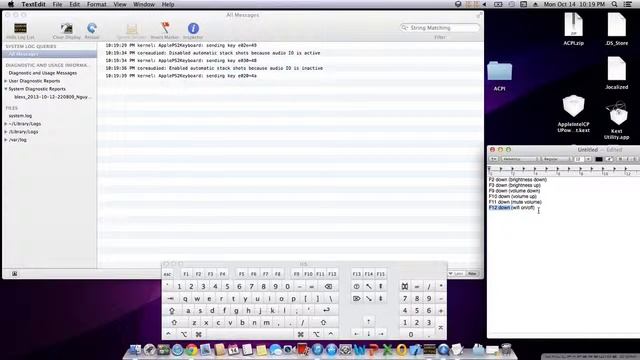Open the ACPI.zip file on desktop
Screen dimensions: 640x360
tap(573, 29)
